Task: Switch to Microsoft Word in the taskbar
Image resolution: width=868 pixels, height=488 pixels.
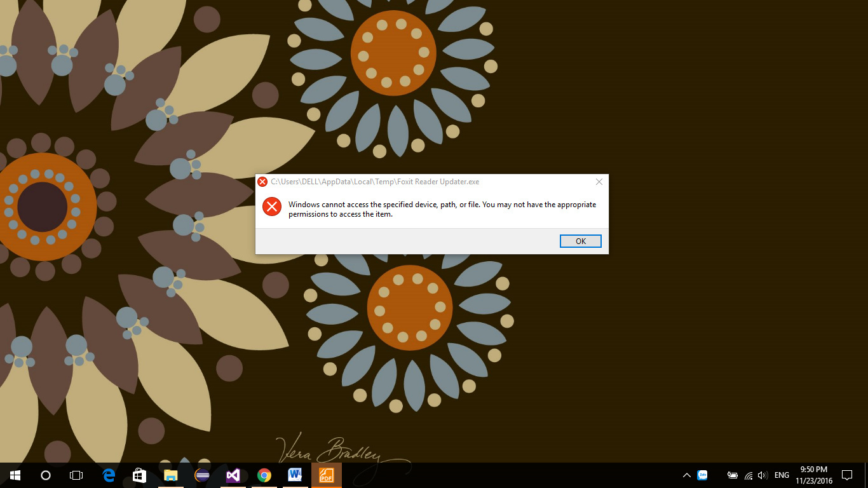Action: (295, 475)
